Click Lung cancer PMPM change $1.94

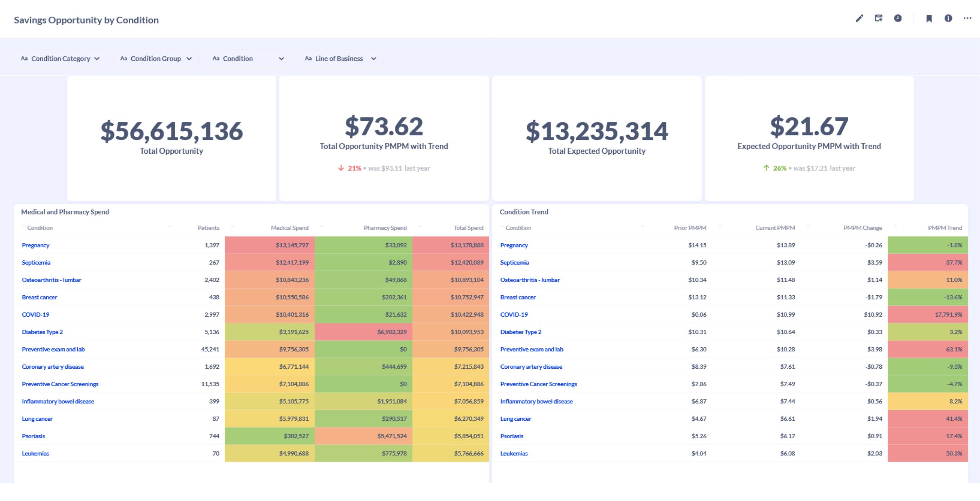pos(875,419)
